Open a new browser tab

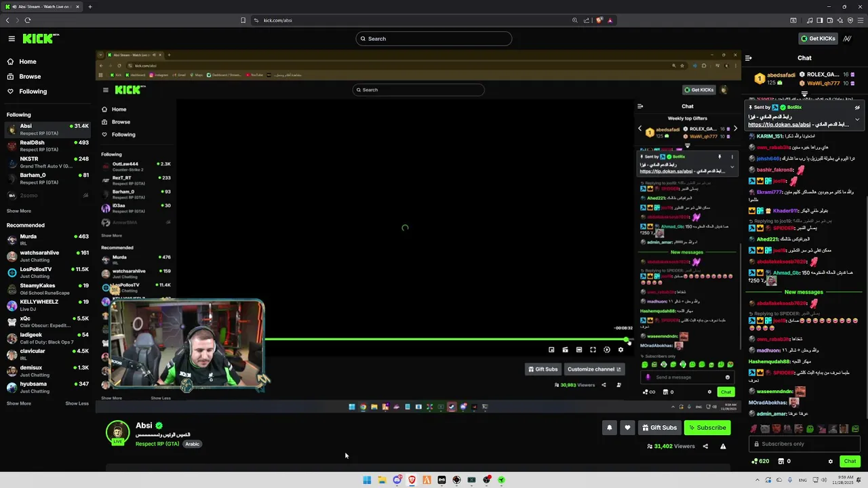(90, 7)
